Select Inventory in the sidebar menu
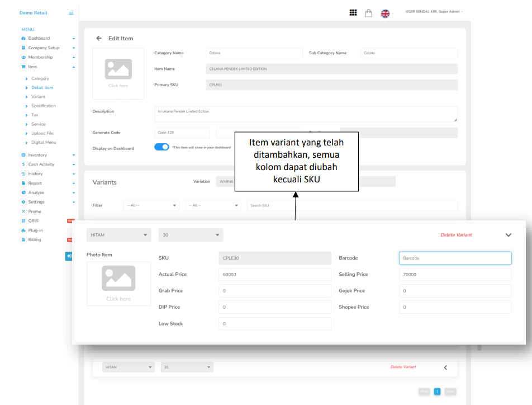 point(37,155)
